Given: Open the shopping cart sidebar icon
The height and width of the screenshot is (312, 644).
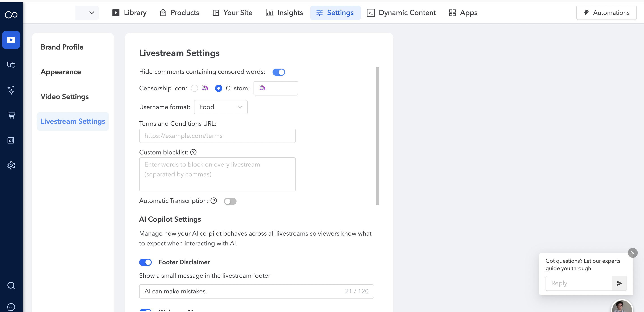Looking at the screenshot, I should coord(11,115).
